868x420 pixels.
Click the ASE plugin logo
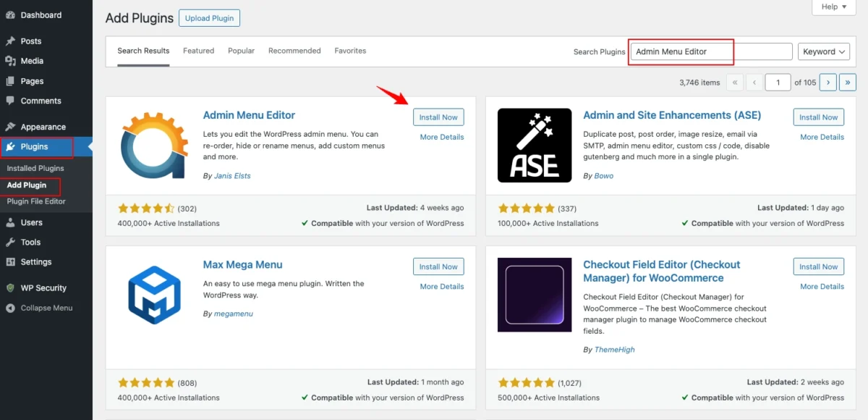click(535, 146)
